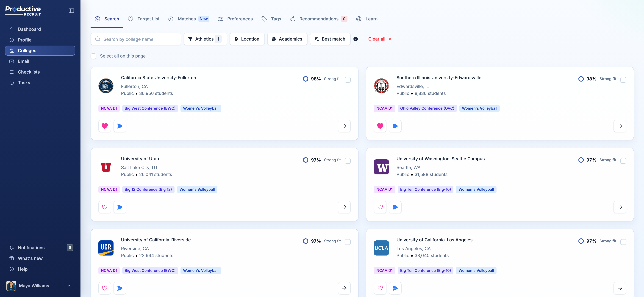The width and height of the screenshot is (644, 297).
Task: Open the Best match sort dropdown
Action: coord(330,39)
